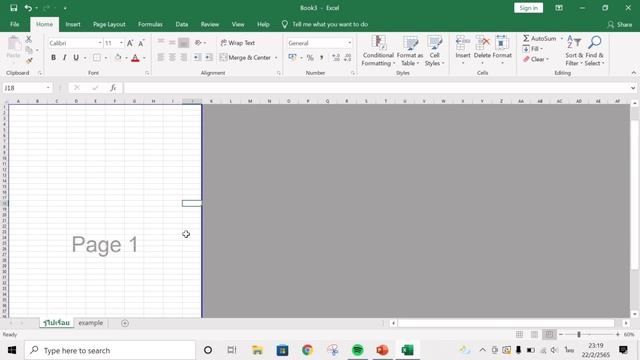Click Merge & Center

[246, 58]
